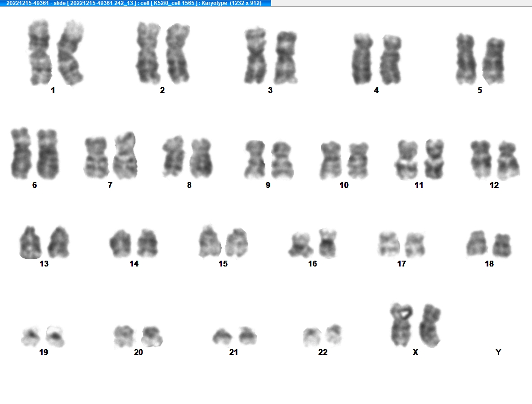The height and width of the screenshot is (404, 532).
Task: Select the left chromosome 19 image
Action: [31, 337]
